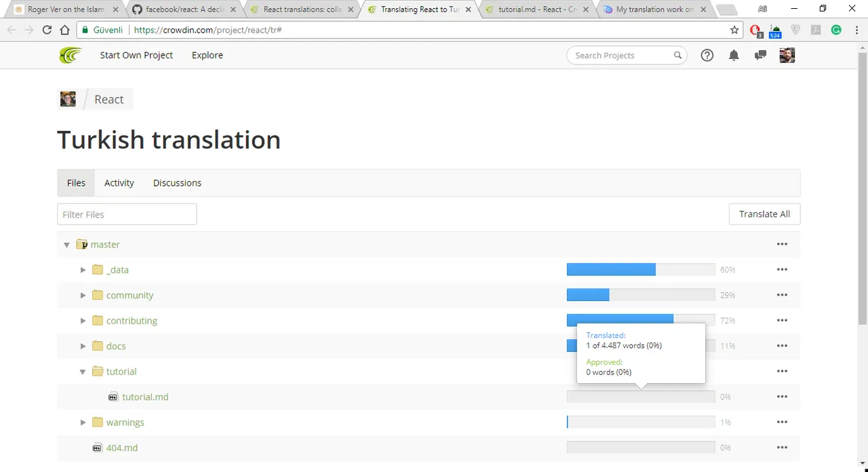This screenshot has height=472, width=868.
Task: Open more options for 404.md file
Action: point(782,448)
